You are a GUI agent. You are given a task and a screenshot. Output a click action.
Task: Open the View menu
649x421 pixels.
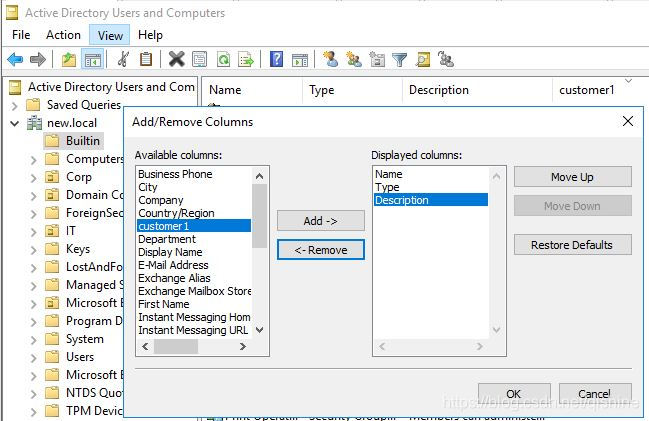(110, 36)
